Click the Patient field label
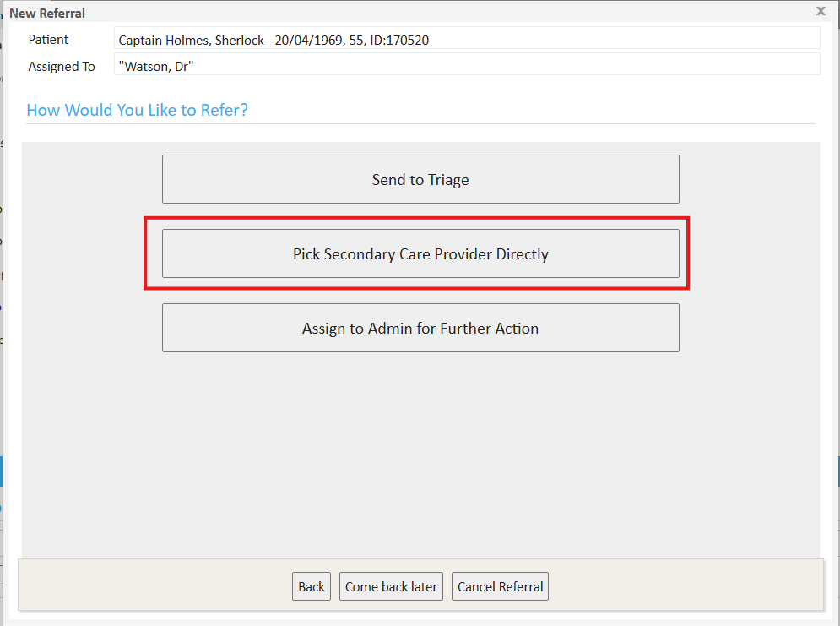This screenshot has height=626, width=840. pyautogui.click(x=48, y=40)
